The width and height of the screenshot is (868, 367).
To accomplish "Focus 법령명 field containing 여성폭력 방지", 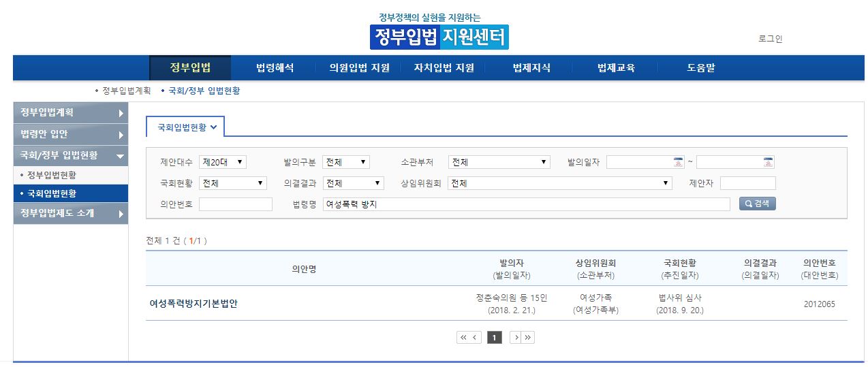I will coord(527,204).
